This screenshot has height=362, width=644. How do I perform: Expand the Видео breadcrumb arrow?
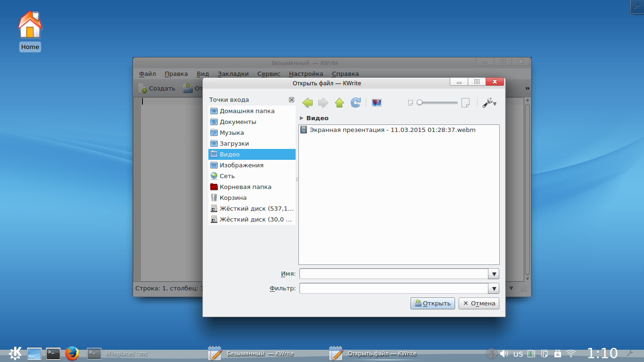click(x=302, y=118)
